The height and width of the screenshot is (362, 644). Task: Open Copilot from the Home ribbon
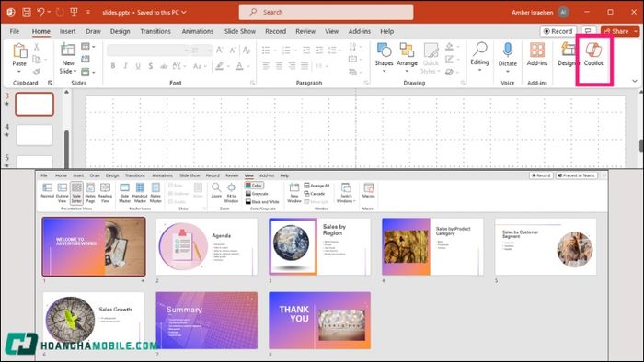tap(593, 54)
